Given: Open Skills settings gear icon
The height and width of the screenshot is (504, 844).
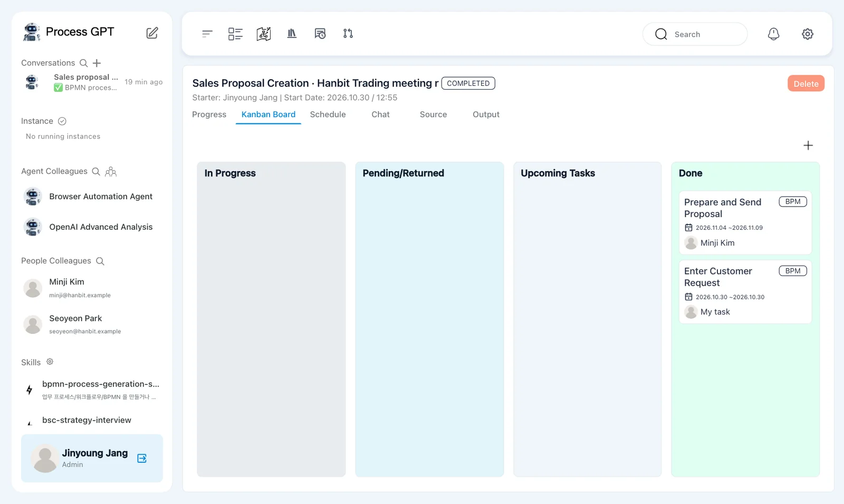Looking at the screenshot, I should tap(50, 362).
